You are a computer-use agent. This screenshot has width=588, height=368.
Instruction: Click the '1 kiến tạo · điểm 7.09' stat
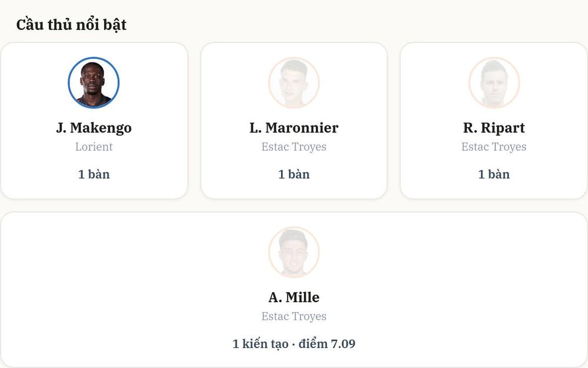tap(294, 344)
